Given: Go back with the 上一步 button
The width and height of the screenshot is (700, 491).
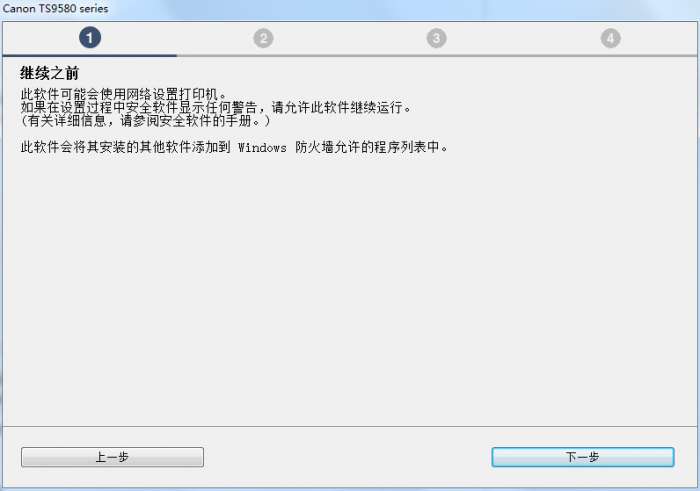Looking at the screenshot, I should pos(112,457).
